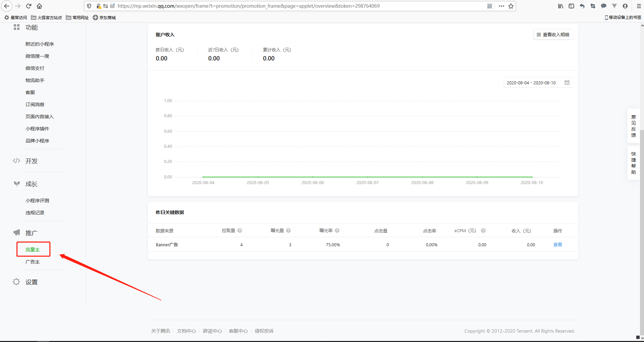Click 查看收入明细 button
Screen dimensions: 644x342
point(553,35)
